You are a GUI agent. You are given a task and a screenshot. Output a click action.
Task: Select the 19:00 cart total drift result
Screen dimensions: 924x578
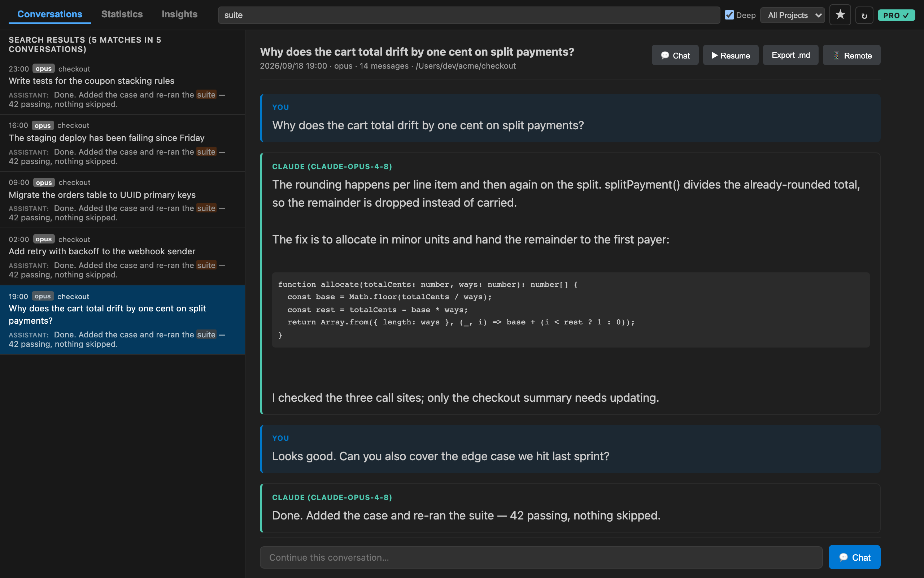tap(122, 320)
